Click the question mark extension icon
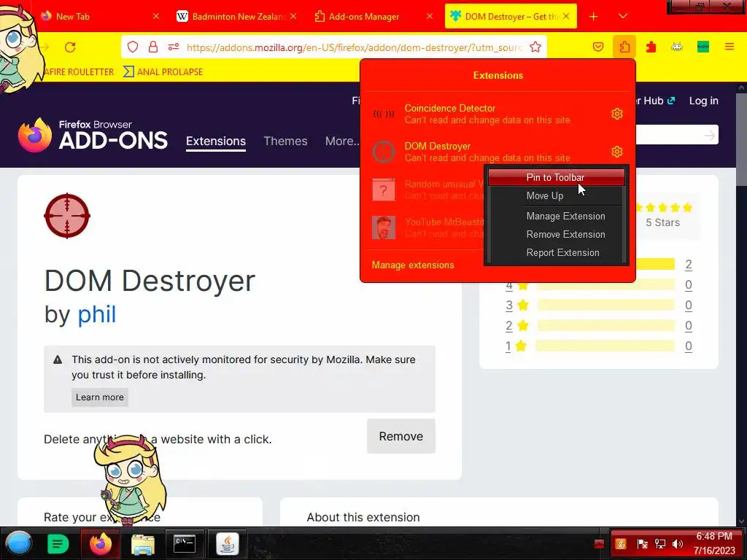Image resolution: width=747 pixels, height=560 pixels. [384, 190]
